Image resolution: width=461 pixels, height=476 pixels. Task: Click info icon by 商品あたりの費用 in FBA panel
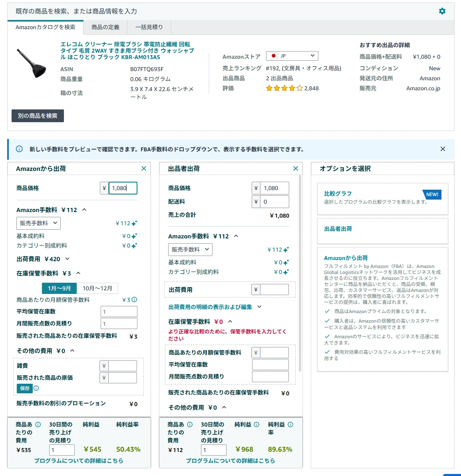38,424
